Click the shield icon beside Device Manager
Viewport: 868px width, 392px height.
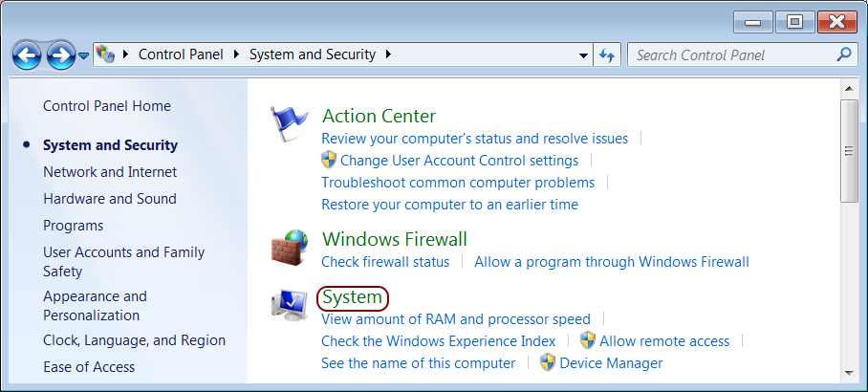(x=548, y=362)
